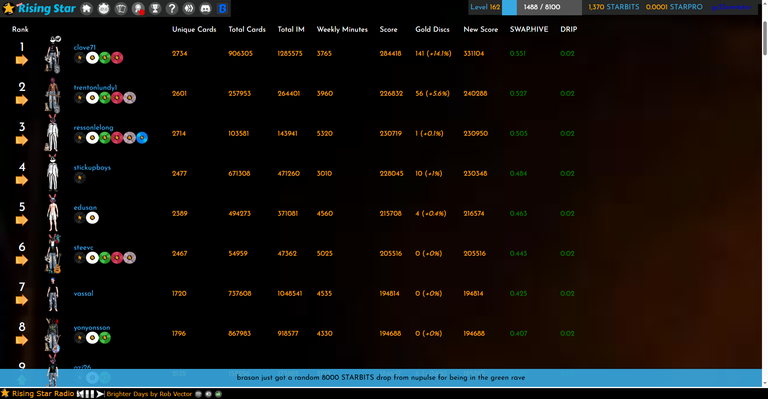Open the Discord icon in toolbar
The image size is (768, 399).
(206, 8)
